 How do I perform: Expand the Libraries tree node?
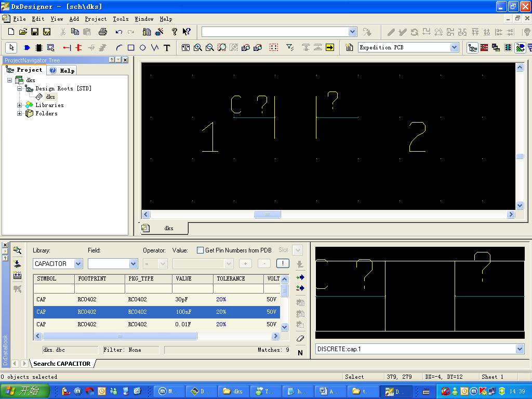pos(20,105)
